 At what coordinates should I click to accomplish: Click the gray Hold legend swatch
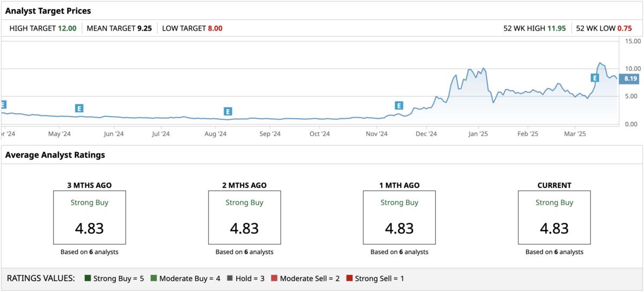(x=230, y=279)
